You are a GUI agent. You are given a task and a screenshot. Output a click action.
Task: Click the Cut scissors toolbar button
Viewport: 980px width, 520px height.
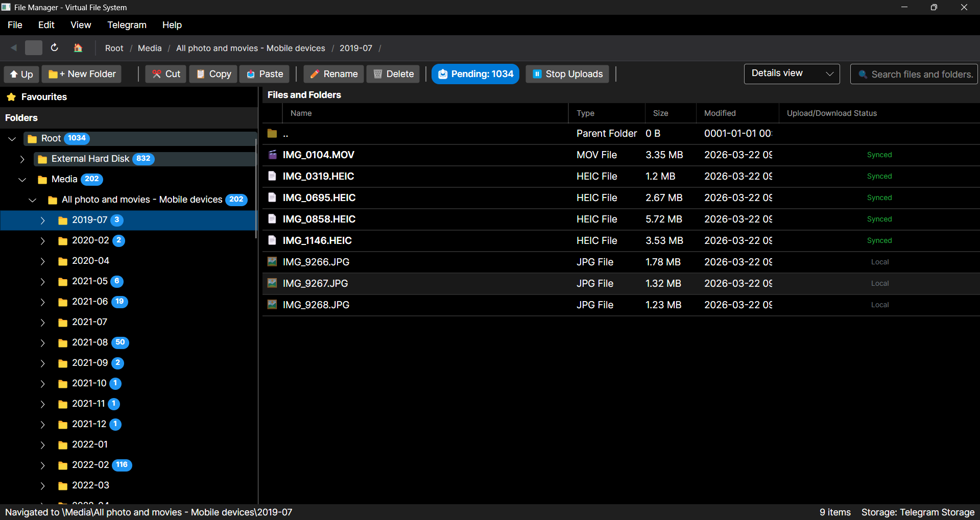click(x=165, y=74)
